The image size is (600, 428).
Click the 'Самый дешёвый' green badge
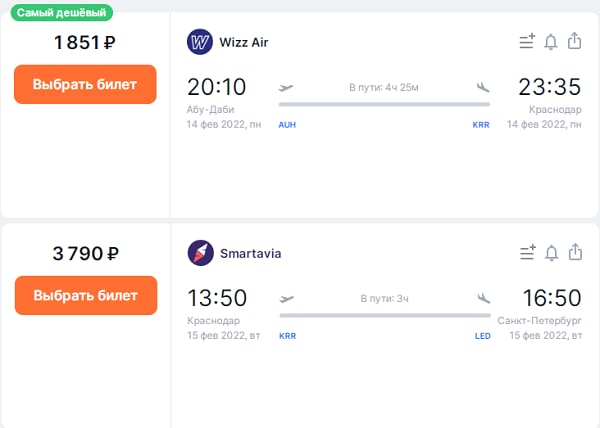pyautogui.click(x=62, y=13)
